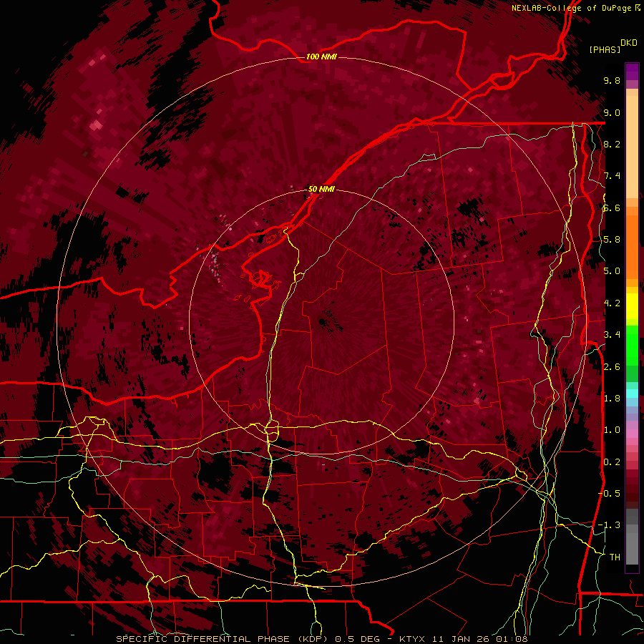Click the KTYX station identifier
The width and height of the screenshot is (644, 644).
413,639
